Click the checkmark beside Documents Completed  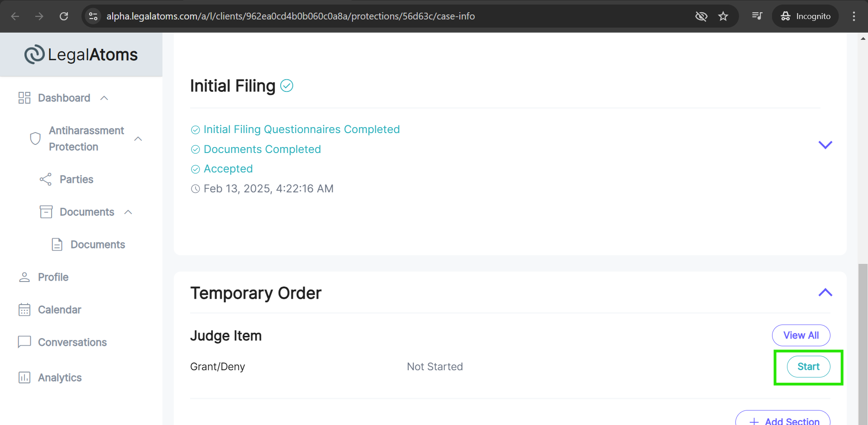pyautogui.click(x=196, y=149)
